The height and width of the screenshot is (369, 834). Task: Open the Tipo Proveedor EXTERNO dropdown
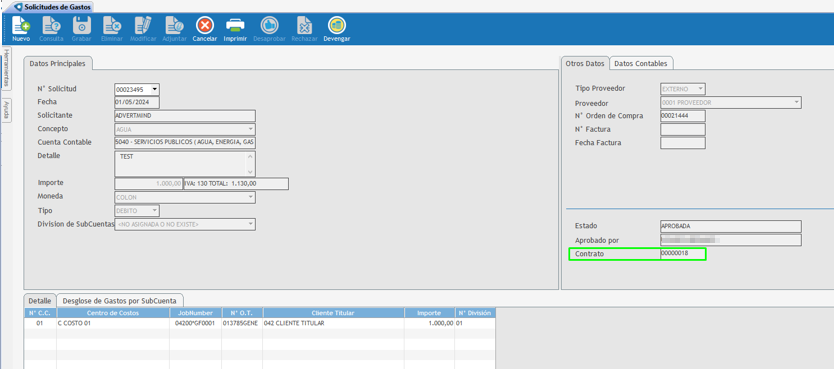pos(701,88)
